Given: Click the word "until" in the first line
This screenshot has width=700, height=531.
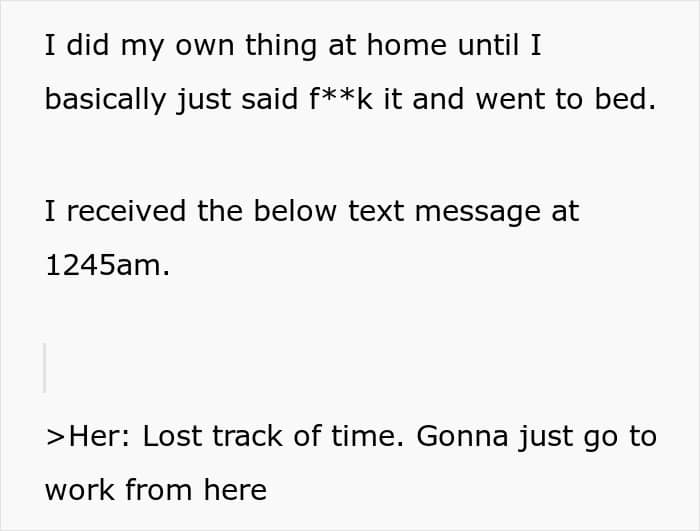Looking at the screenshot, I should pos(488,45).
